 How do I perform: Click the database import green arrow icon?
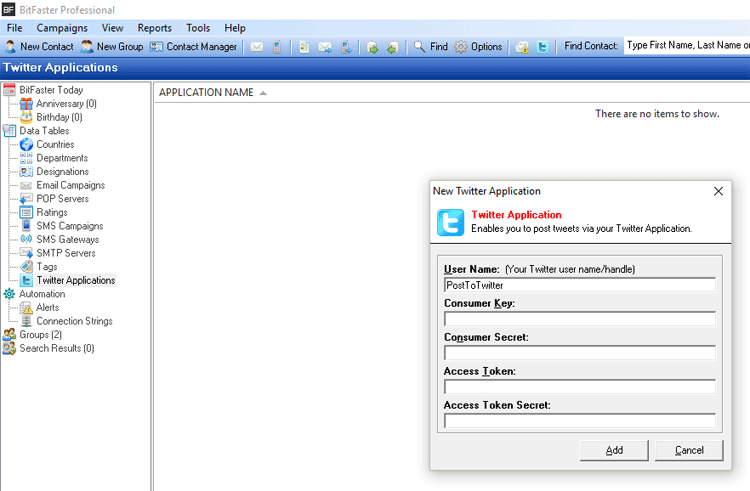(x=373, y=47)
